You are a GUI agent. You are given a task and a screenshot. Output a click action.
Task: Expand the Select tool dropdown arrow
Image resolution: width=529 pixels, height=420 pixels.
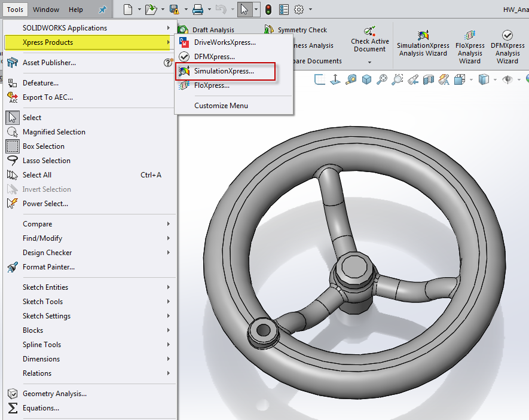point(256,10)
